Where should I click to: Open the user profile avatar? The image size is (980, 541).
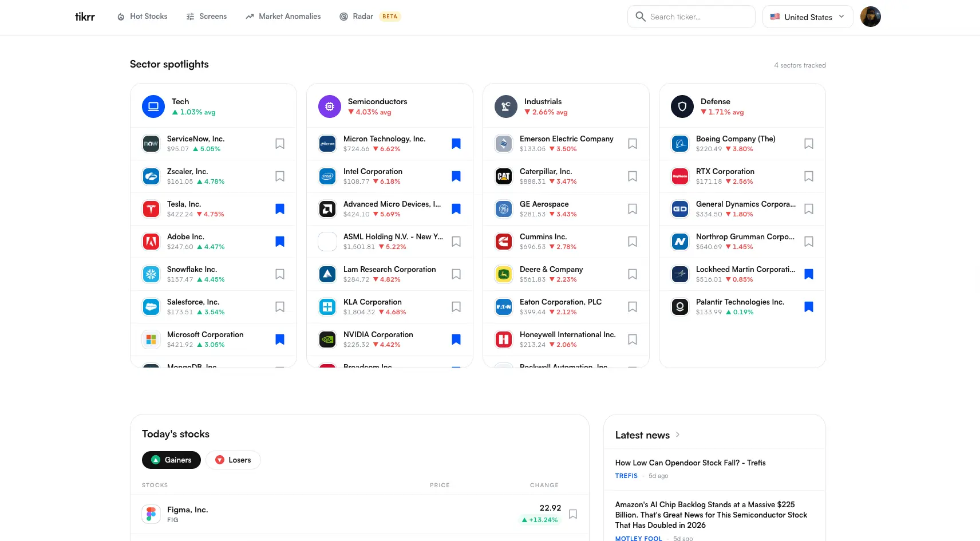pos(871,17)
